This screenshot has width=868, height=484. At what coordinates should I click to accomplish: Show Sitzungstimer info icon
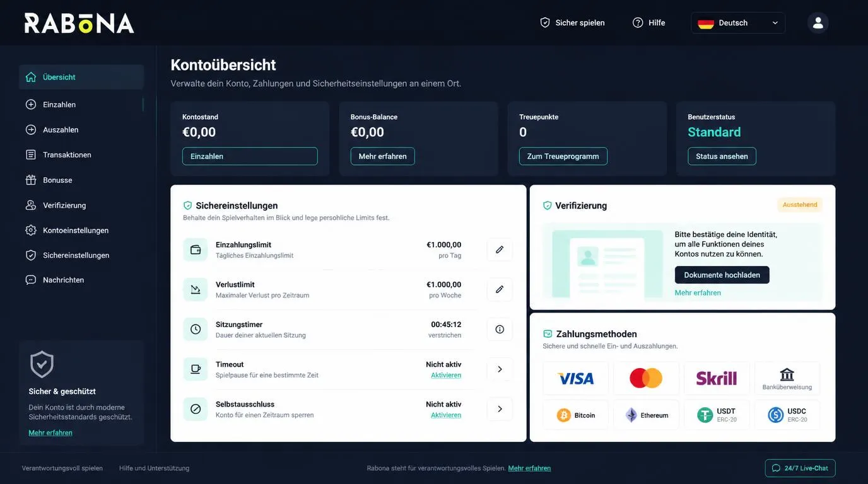point(500,329)
